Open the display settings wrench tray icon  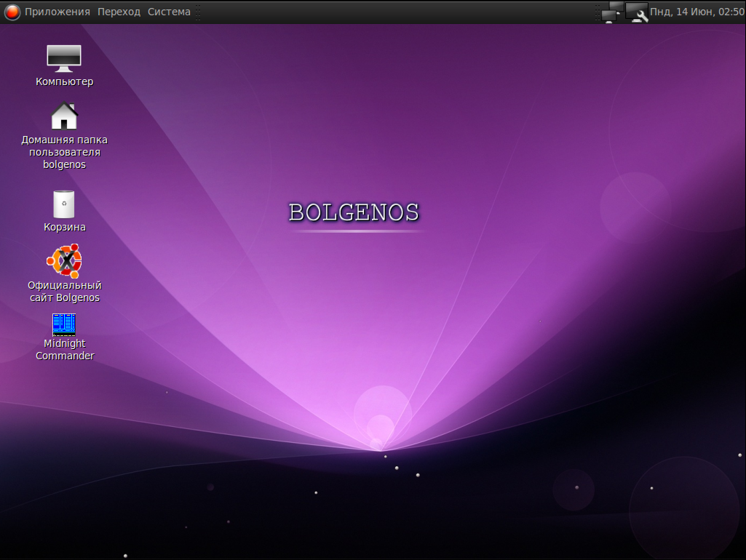pyautogui.click(x=637, y=12)
